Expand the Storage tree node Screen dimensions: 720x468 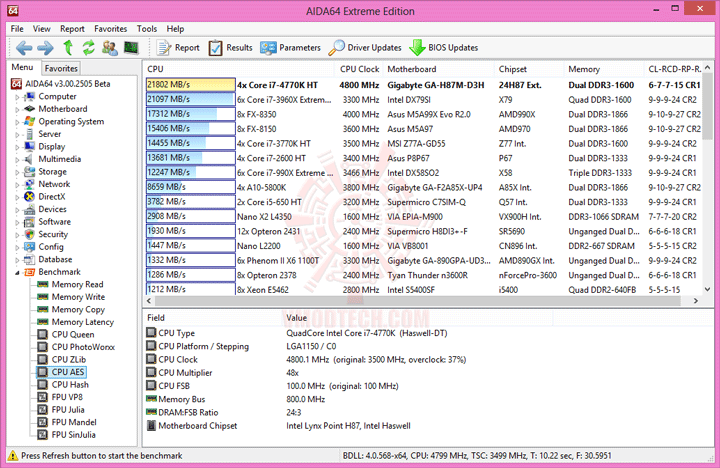(17, 173)
